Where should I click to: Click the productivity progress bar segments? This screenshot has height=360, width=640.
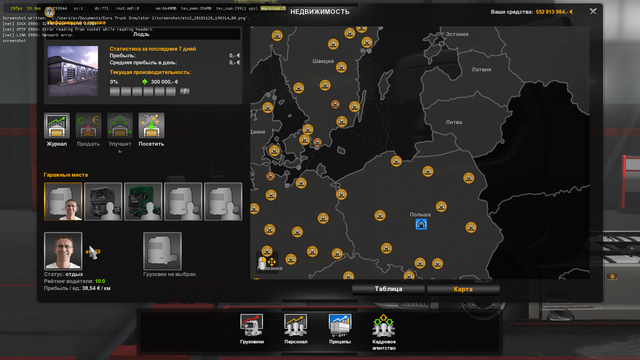143,91
